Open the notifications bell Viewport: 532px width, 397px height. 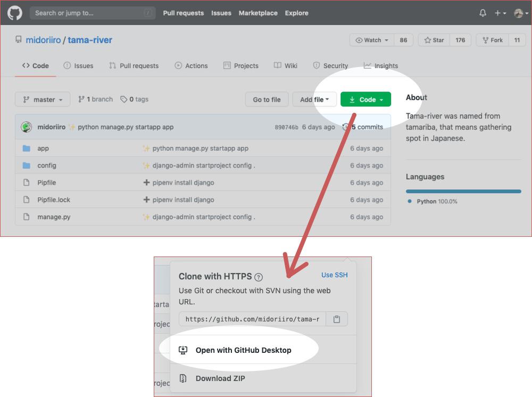pos(483,13)
